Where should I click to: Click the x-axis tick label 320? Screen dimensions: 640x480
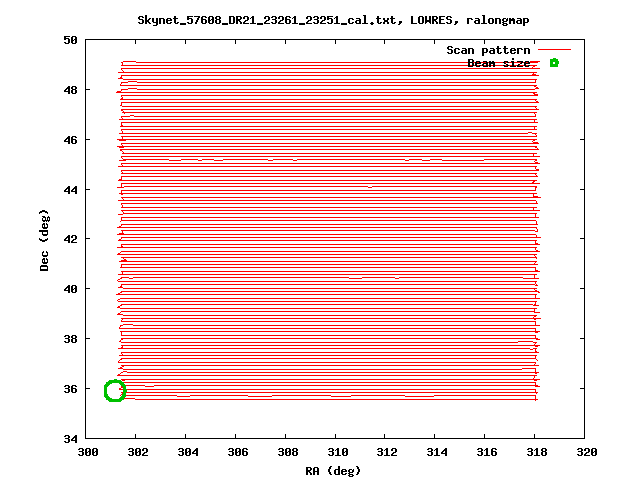coord(587,452)
